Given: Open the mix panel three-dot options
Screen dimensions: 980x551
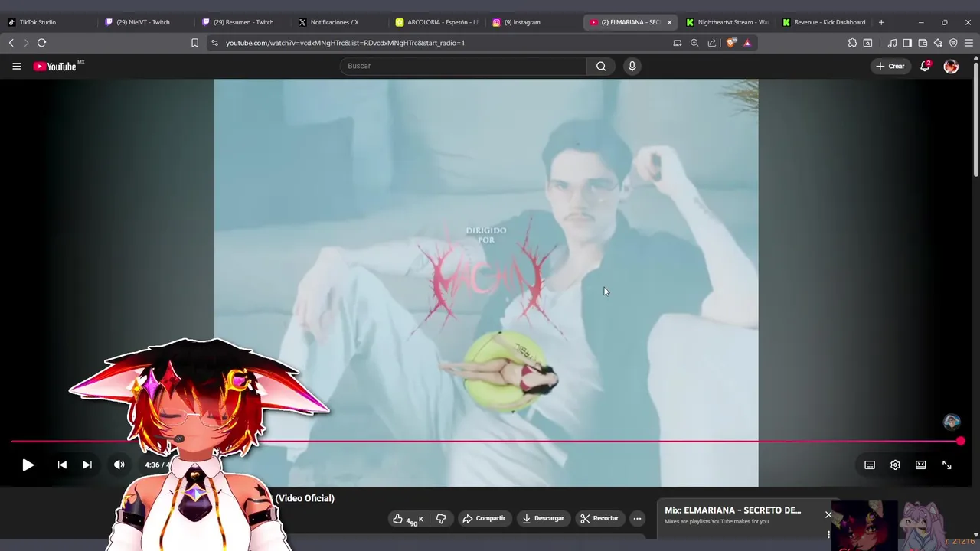Looking at the screenshot, I should pyautogui.click(x=828, y=534).
